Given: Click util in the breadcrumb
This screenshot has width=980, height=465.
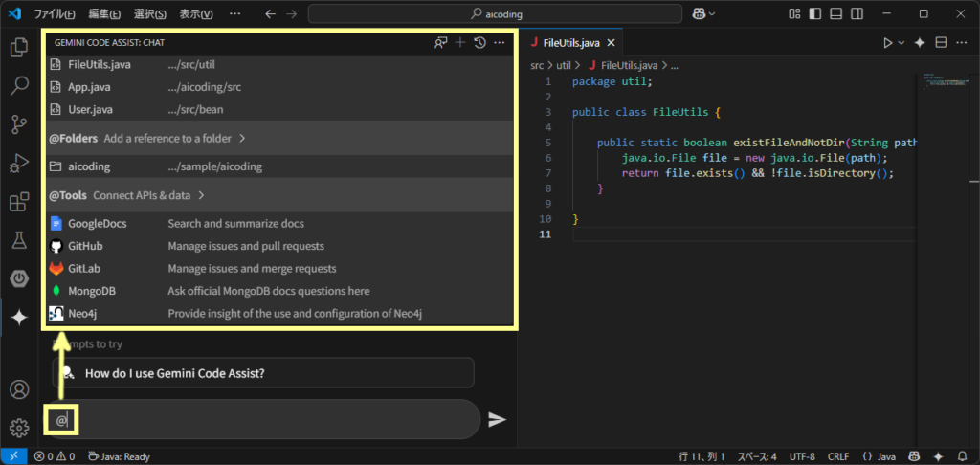Looking at the screenshot, I should pos(564,64).
